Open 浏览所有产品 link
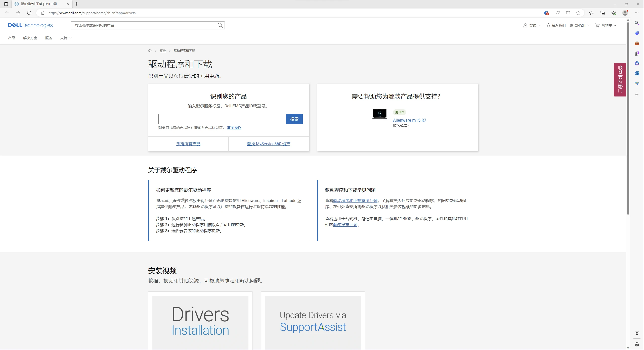Screen dimensions: 644x350 [188, 144]
